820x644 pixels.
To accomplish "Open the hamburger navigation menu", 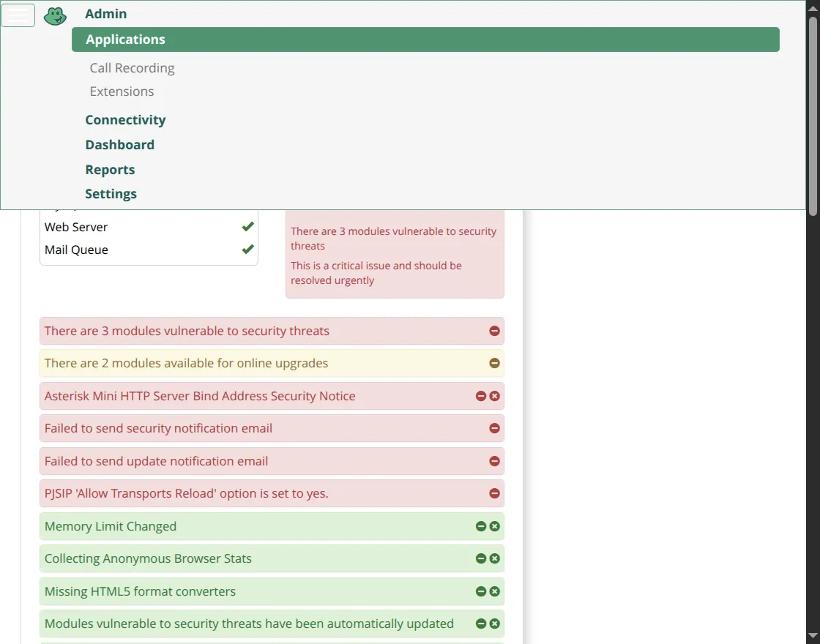I will [x=18, y=15].
